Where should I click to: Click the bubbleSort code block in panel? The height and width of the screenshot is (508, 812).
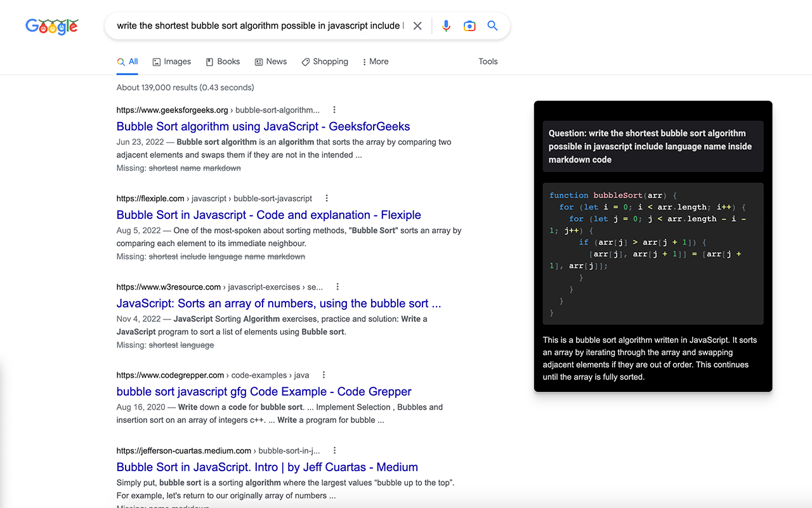click(x=653, y=254)
